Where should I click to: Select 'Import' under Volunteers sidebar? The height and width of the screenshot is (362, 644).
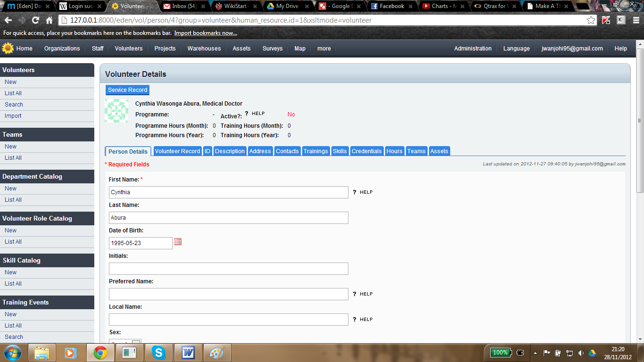(x=13, y=116)
